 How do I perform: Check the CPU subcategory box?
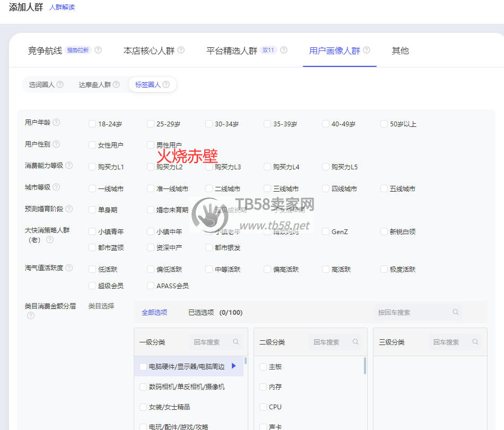point(263,407)
